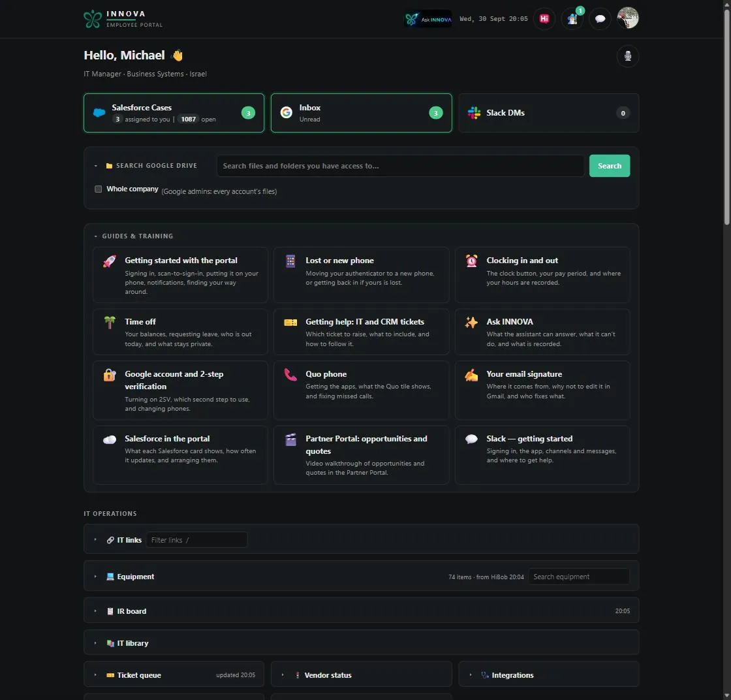Expand the Equipment section

pyautogui.click(x=95, y=577)
